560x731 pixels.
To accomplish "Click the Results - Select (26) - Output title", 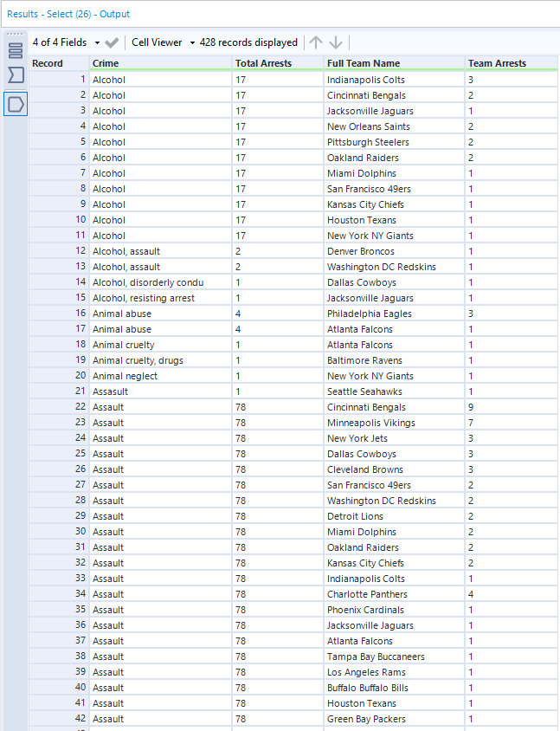I will (68, 14).
